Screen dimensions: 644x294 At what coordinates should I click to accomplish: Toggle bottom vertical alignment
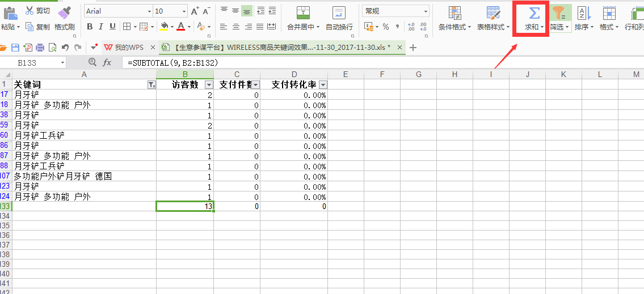point(247,11)
